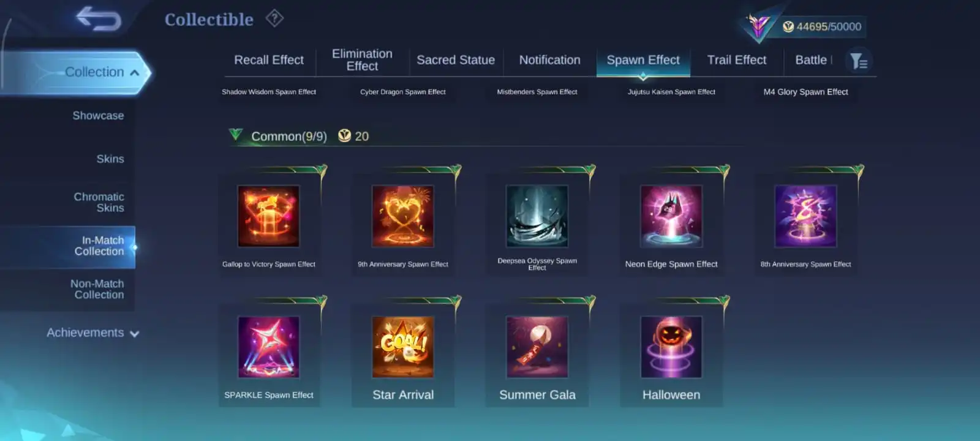The width and height of the screenshot is (980, 441).
Task: Tap the collection points emblem badge
Action: [758, 26]
